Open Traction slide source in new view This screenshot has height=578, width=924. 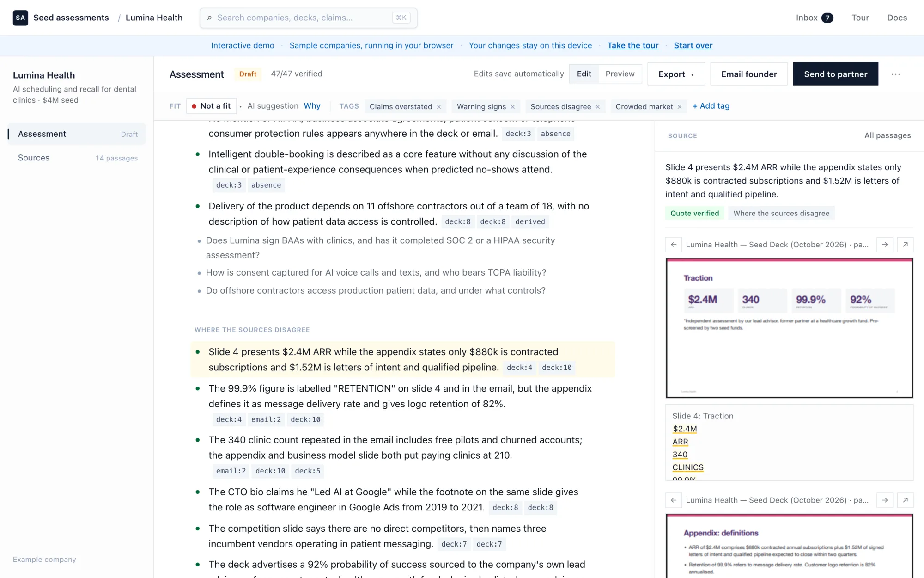(x=905, y=245)
